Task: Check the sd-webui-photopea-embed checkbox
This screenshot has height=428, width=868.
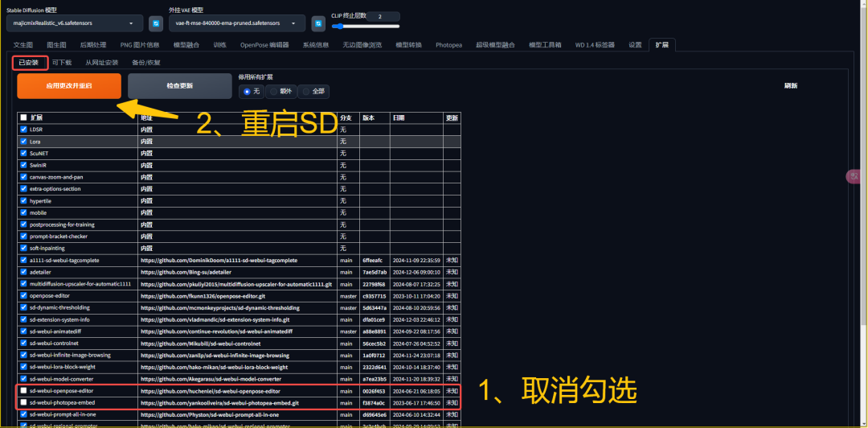Action: [x=23, y=402]
